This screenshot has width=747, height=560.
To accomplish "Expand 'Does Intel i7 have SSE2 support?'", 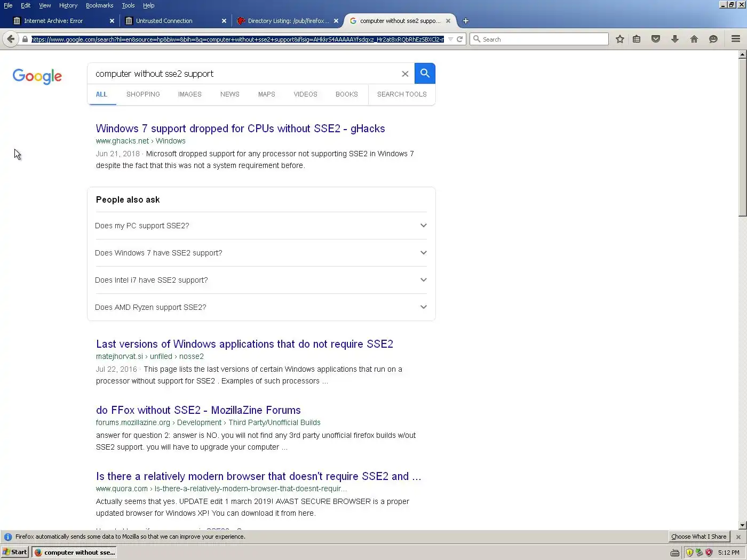I will tap(261, 280).
